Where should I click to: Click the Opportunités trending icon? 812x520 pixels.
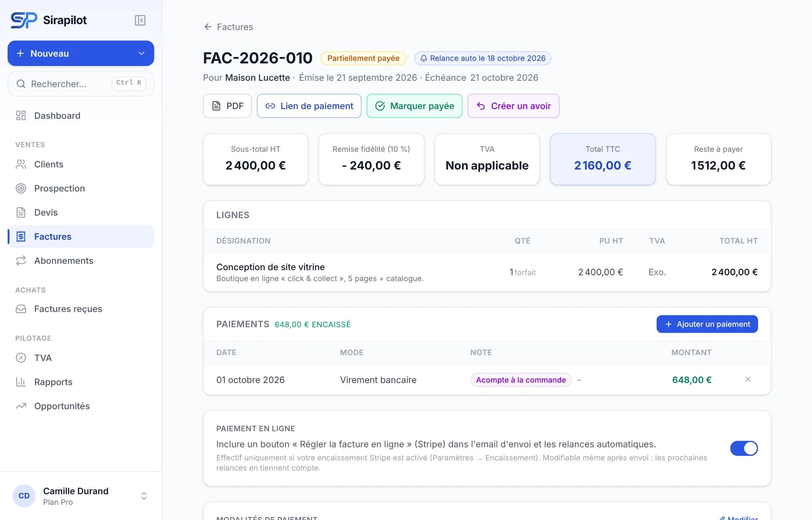click(21, 406)
